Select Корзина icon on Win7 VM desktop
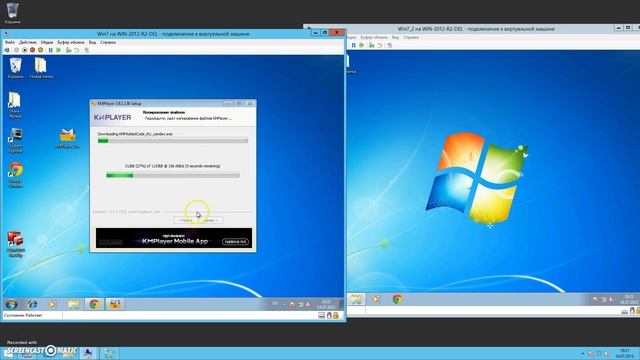 point(16,68)
